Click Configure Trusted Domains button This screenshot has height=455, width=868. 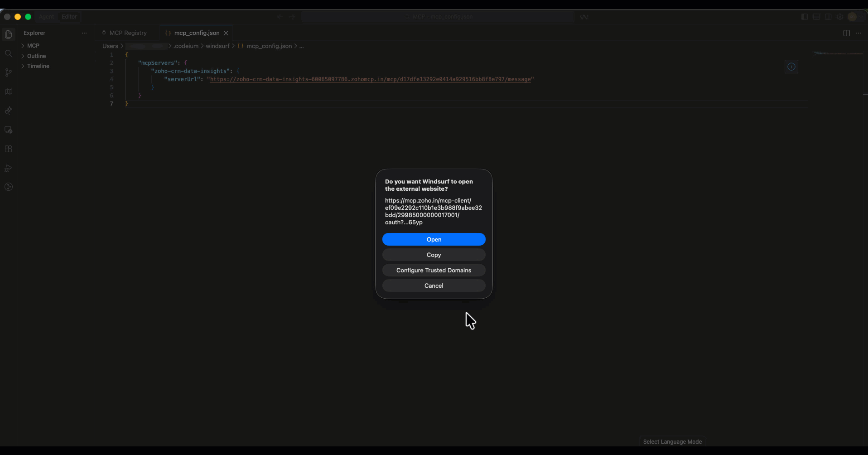[434, 270]
